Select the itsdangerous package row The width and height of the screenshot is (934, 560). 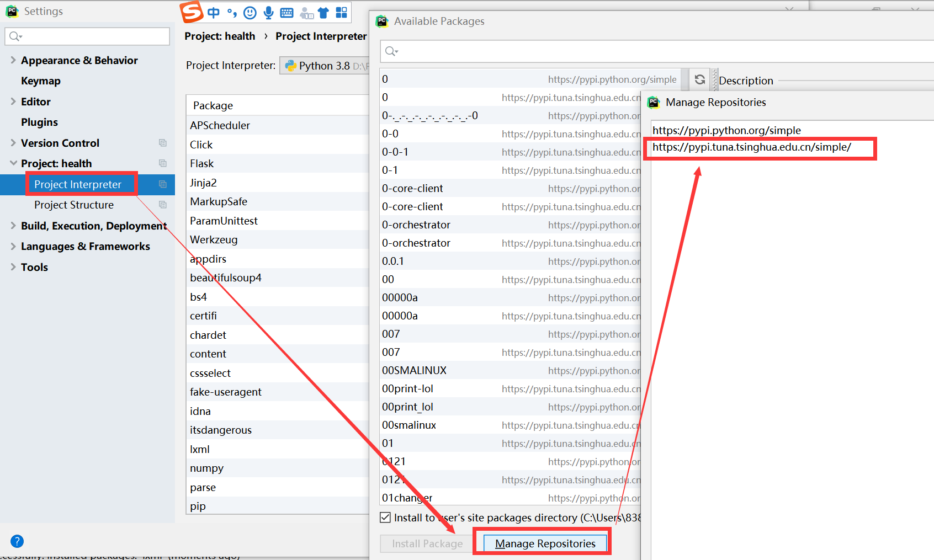point(278,430)
